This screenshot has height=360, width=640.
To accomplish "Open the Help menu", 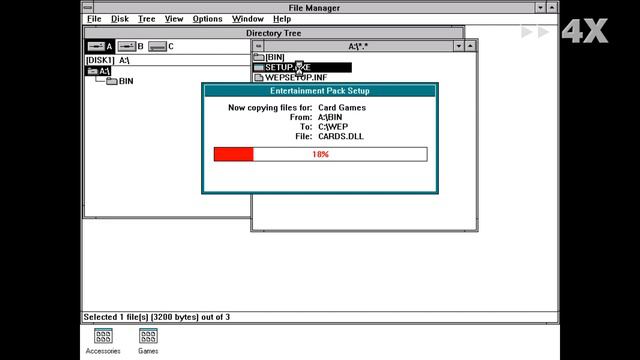I will [x=282, y=19].
